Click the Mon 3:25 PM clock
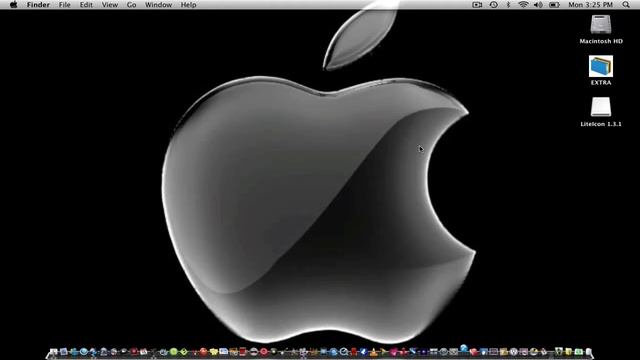 [x=591, y=5]
